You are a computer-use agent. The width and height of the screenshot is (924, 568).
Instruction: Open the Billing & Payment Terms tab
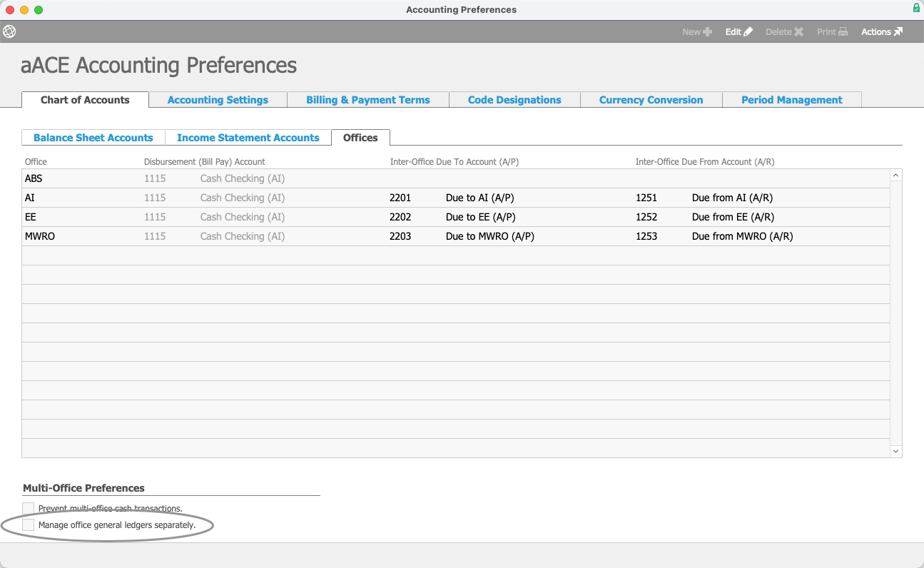pos(368,100)
